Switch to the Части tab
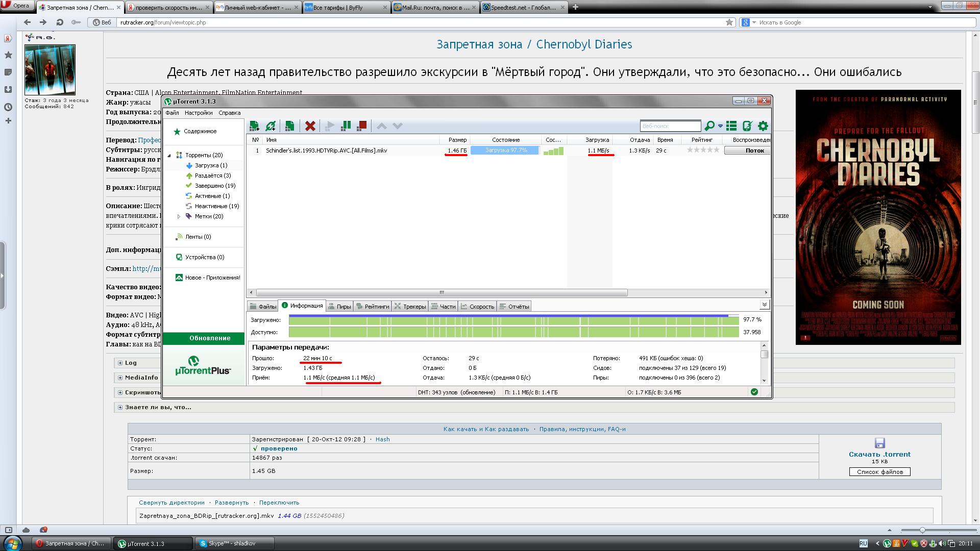Image resolution: width=980 pixels, height=551 pixels. [x=443, y=307]
